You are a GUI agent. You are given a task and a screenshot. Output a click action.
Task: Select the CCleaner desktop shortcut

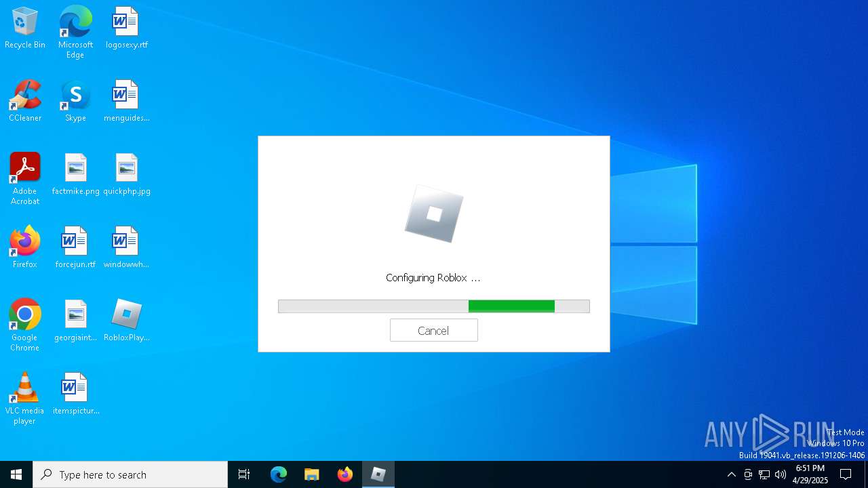coord(25,102)
